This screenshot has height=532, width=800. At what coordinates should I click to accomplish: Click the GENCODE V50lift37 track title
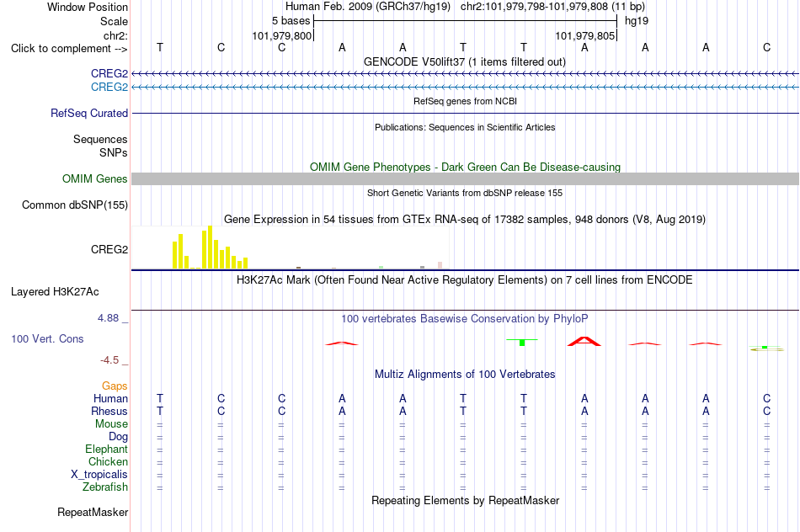pyautogui.click(x=465, y=61)
